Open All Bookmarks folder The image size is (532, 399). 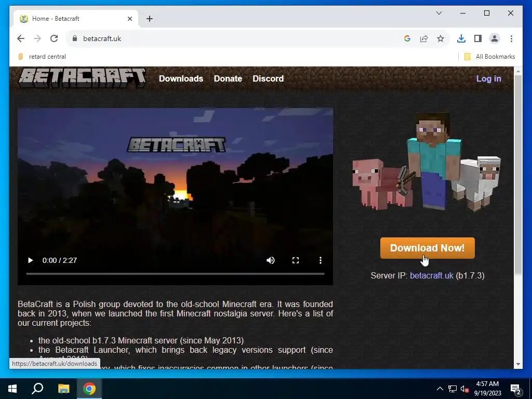(489, 57)
